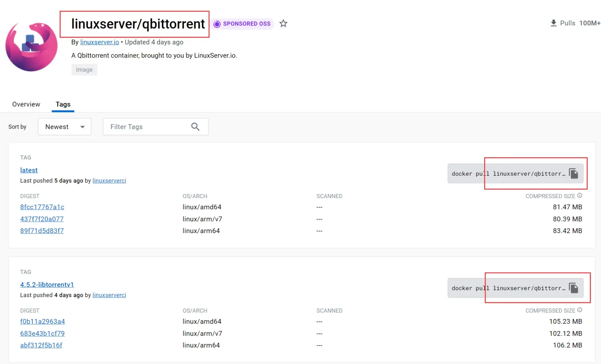Click the search magnifier in Filter Tags
601x364 pixels.
click(x=195, y=127)
